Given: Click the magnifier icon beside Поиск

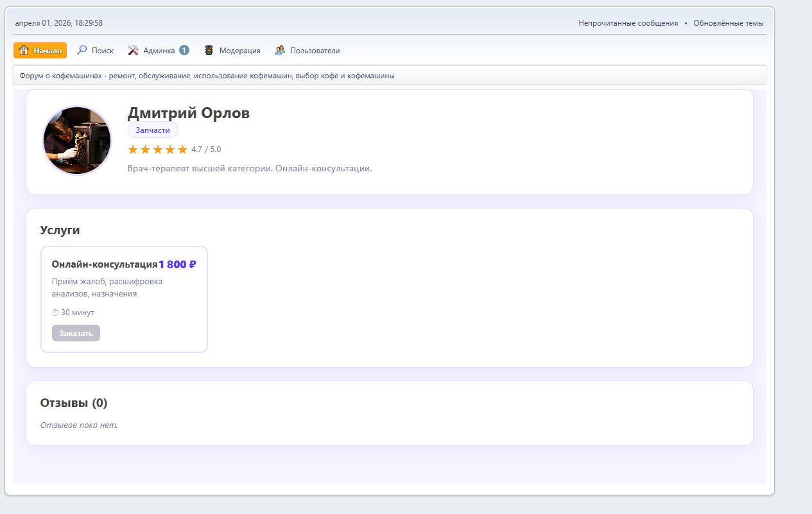Looking at the screenshot, I should coord(82,50).
